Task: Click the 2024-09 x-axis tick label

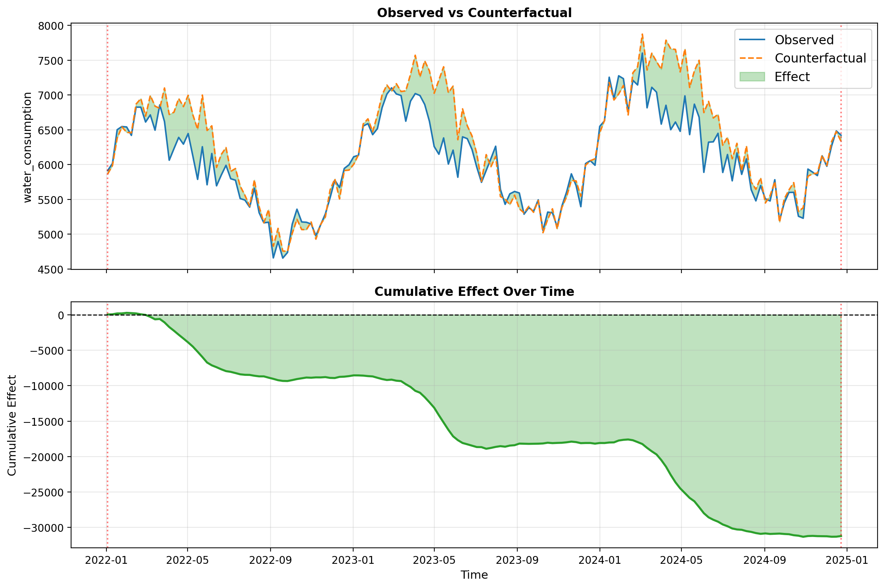Action: (764, 560)
